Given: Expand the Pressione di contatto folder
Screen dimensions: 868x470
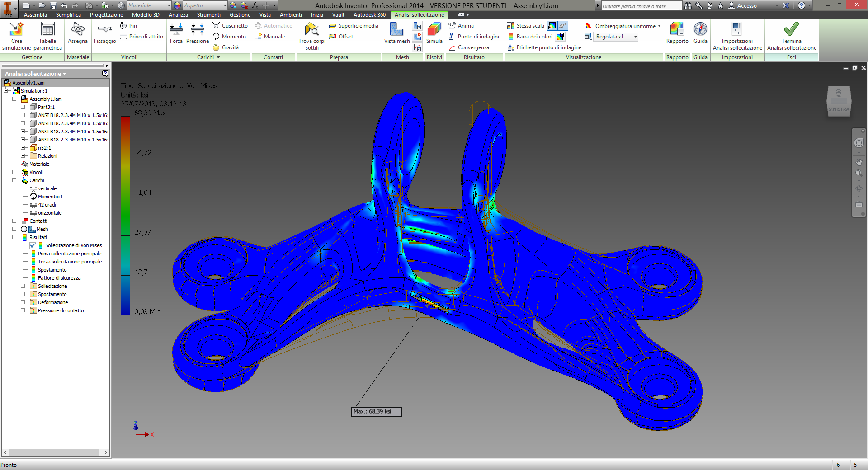Looking at the screenshot, I should pyautogui.click(x=23, y=310).
